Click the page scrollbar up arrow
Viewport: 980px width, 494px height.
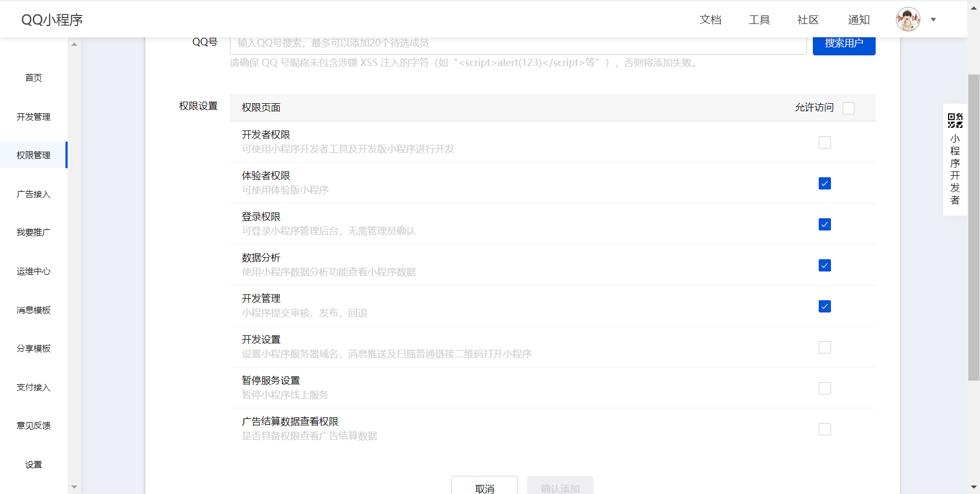click(x=974, y=7)
